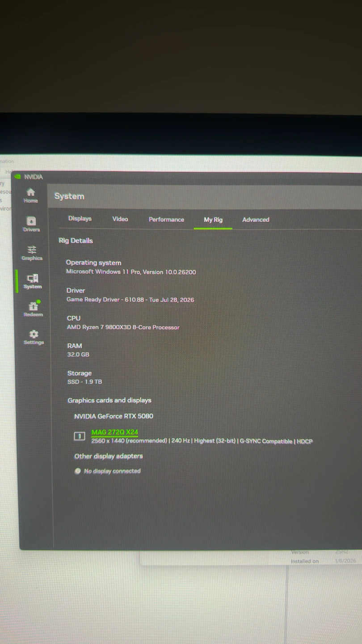Screen dimensions: 362x644
Task: Click Graphics cards and displays heading
Action: coord(109,401)
